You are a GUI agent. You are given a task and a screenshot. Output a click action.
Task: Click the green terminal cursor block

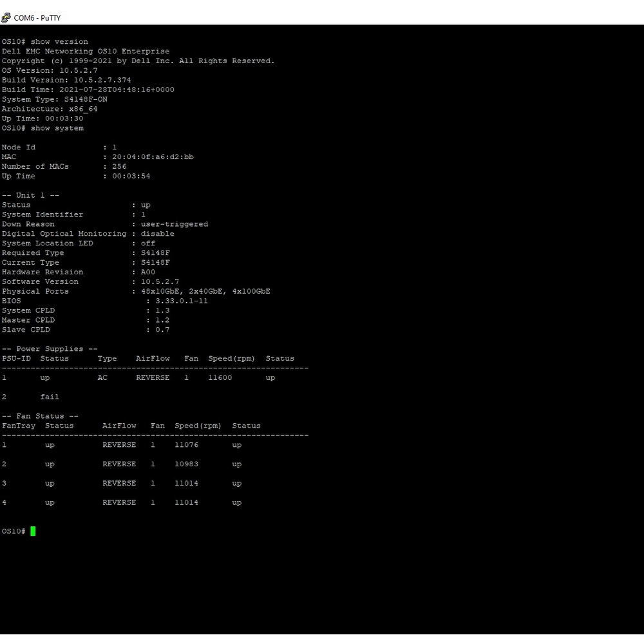(x=33, y=531)
